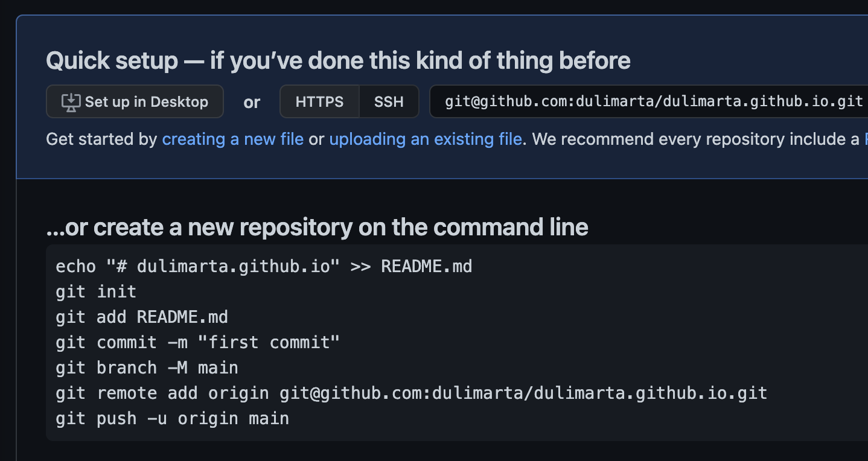The width and height of the screenshot is (868, 461).
Task: Click the SSH URL in remote add command
Action: coord(523,393)
